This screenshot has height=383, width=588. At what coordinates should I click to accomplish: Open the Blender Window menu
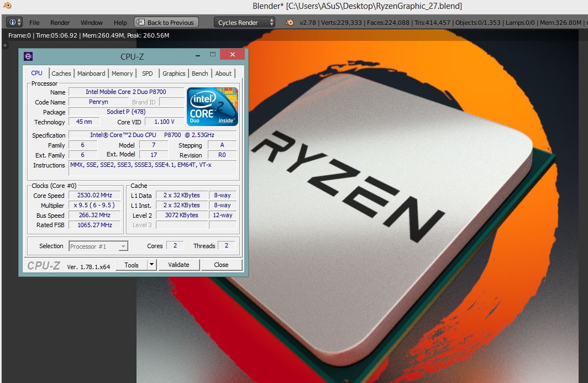[x=92, y=23]
